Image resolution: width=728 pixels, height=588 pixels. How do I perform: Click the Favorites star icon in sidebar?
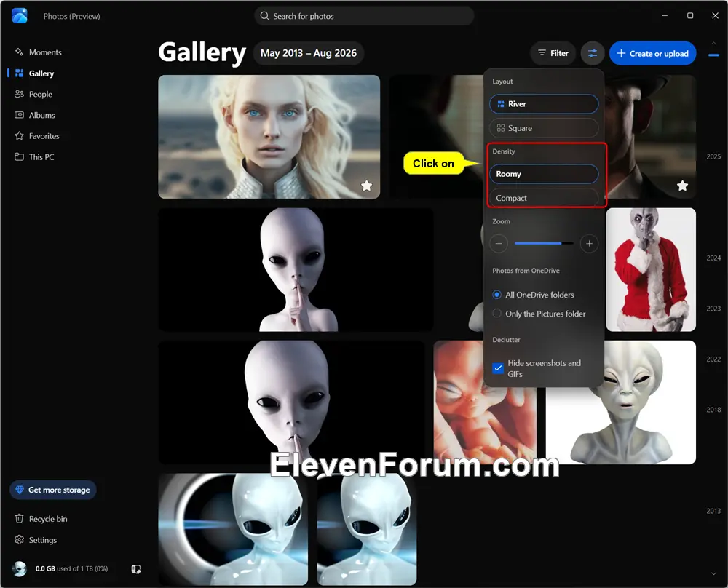coord(19,135)
